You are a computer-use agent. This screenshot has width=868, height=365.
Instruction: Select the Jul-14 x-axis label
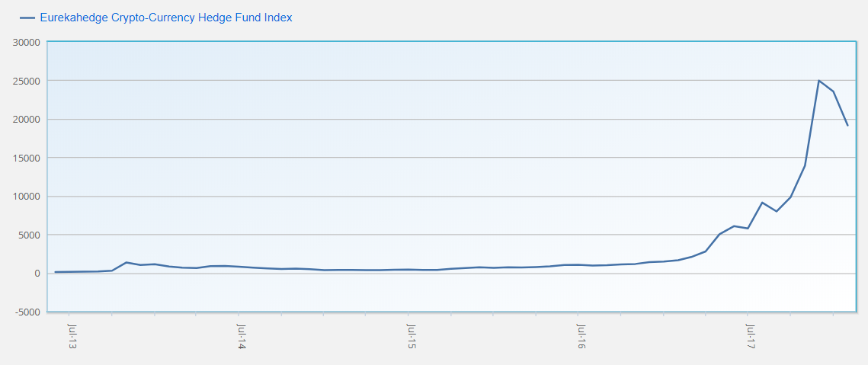(242, 336)
